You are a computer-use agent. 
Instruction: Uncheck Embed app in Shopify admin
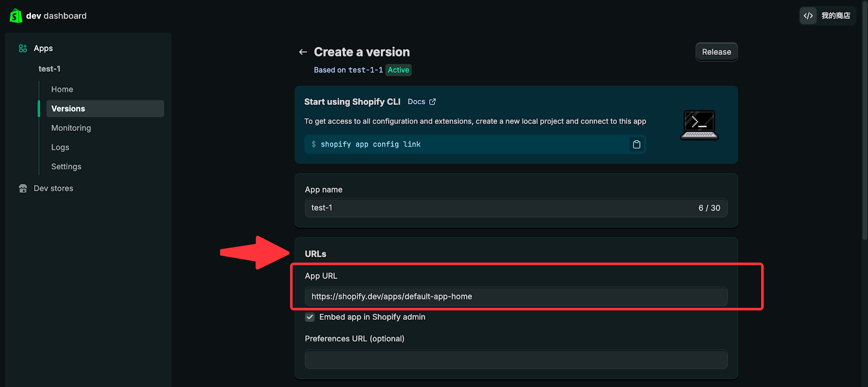click(x=310, y=317)
